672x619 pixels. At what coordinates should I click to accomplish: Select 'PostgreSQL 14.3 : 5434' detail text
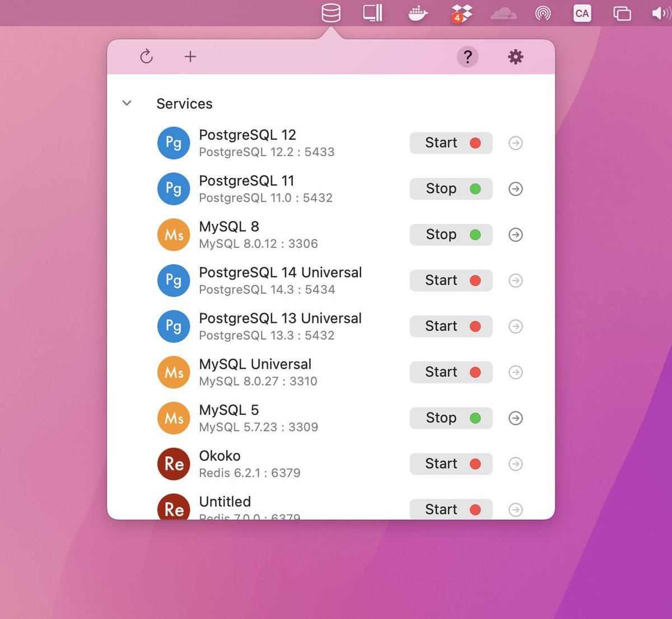tap(267, 290)
